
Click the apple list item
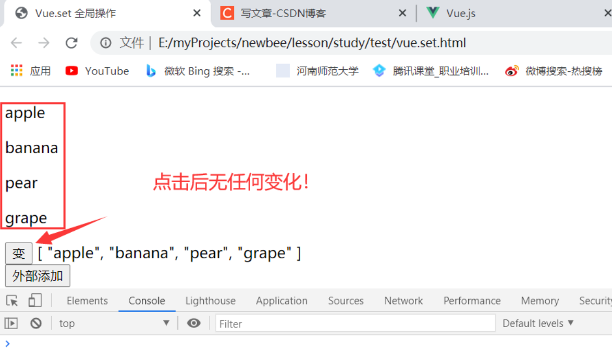click(x=25, y=114)
